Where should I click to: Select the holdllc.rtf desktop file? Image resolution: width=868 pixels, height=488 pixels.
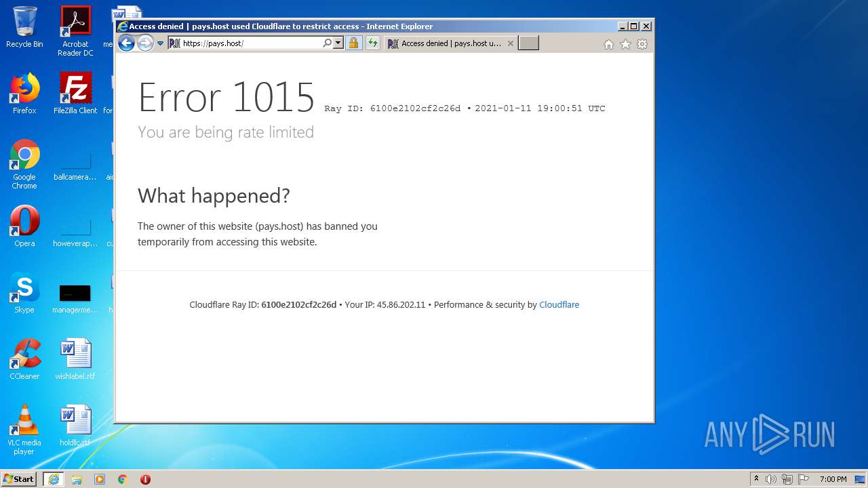pos(75,426)
